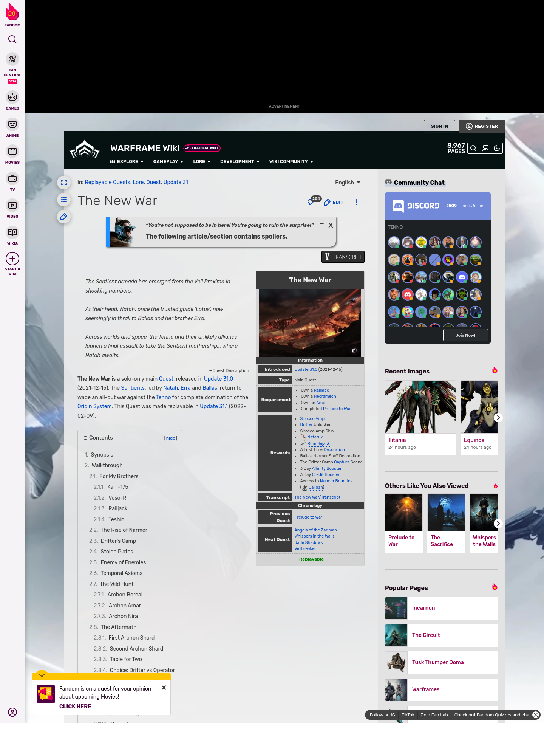Click Follow on IG in bottom bar
Image resolution: width=544 pixels, height=756 pixels.
[x=382, y=715]
